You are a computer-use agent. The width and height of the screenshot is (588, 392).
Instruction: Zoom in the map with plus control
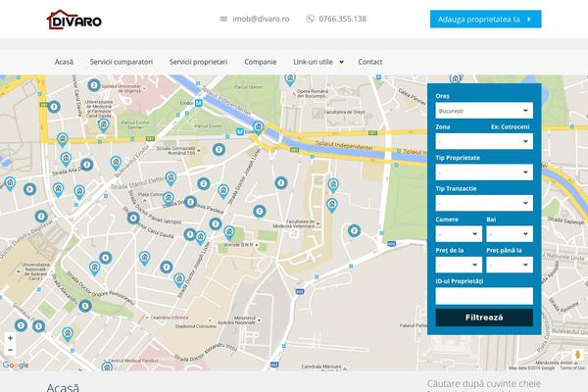click(10, 338)
